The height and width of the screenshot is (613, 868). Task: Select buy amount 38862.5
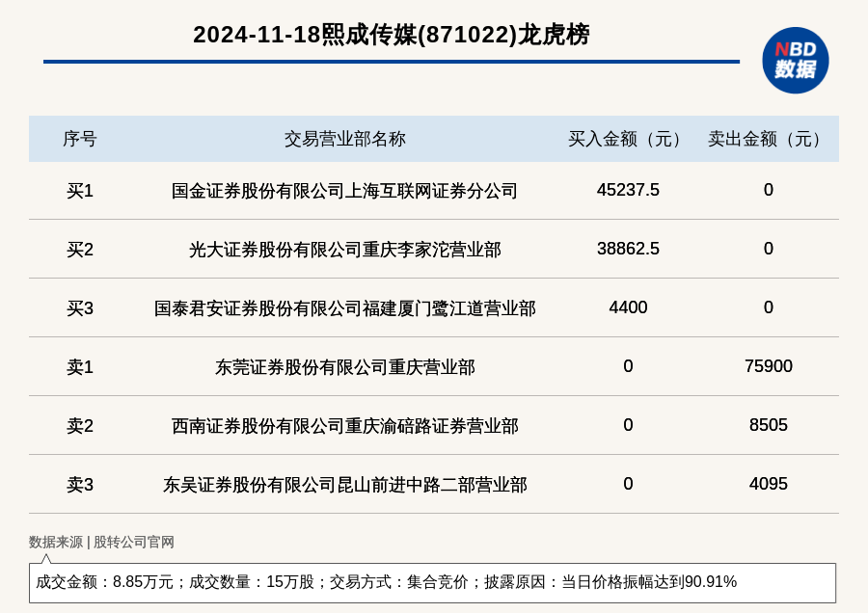click(628, 249)
